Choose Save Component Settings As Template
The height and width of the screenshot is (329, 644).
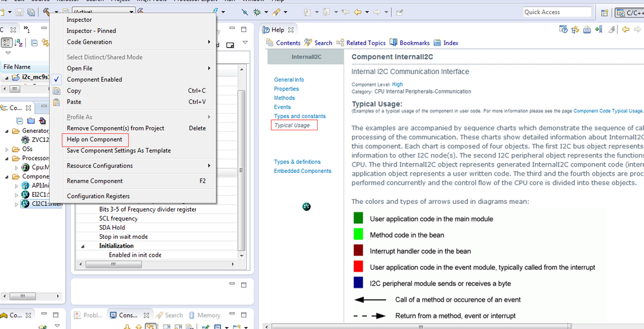click(x=119, y=150)
